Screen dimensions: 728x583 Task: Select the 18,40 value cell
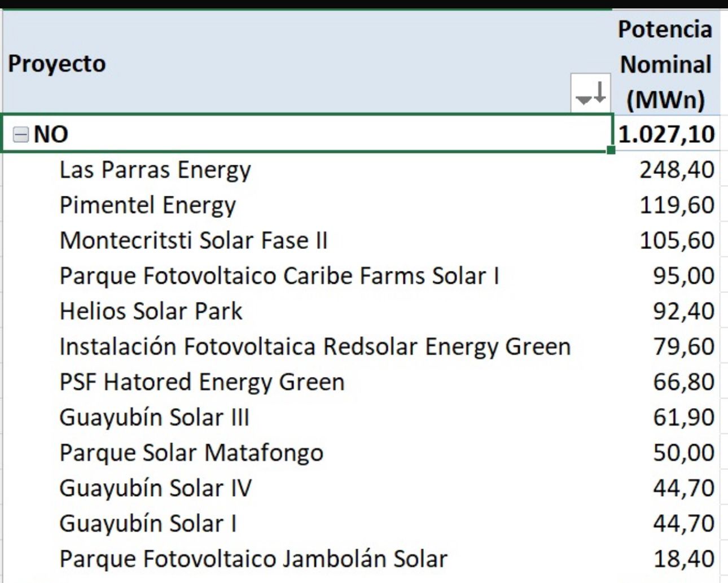tap(683, 559)
